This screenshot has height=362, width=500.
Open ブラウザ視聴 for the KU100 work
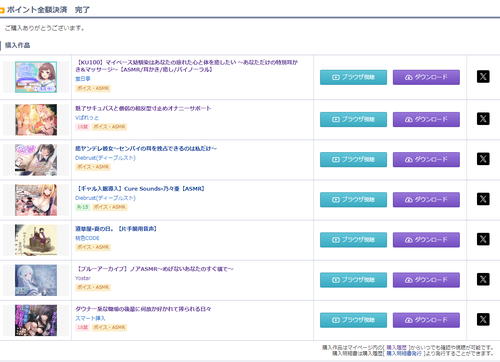pyautogui.click(x=353, y=77)
